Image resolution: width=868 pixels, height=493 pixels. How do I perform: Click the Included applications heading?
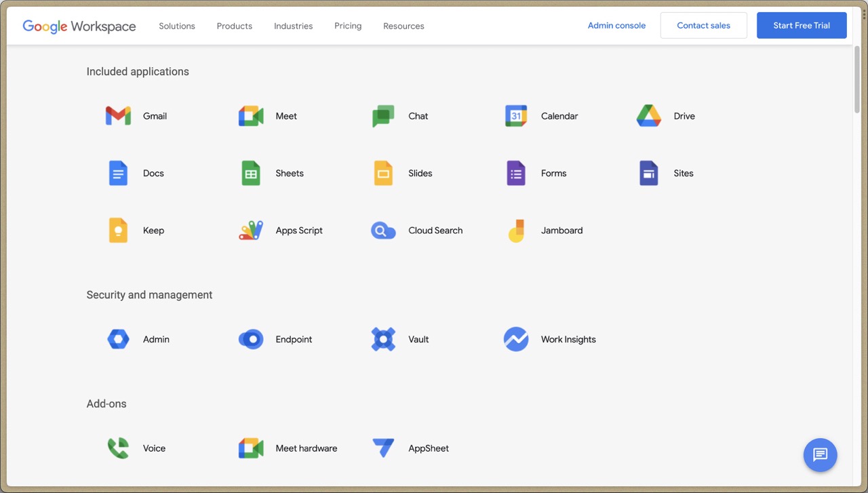pyautogui.click(x=138, y=71)
